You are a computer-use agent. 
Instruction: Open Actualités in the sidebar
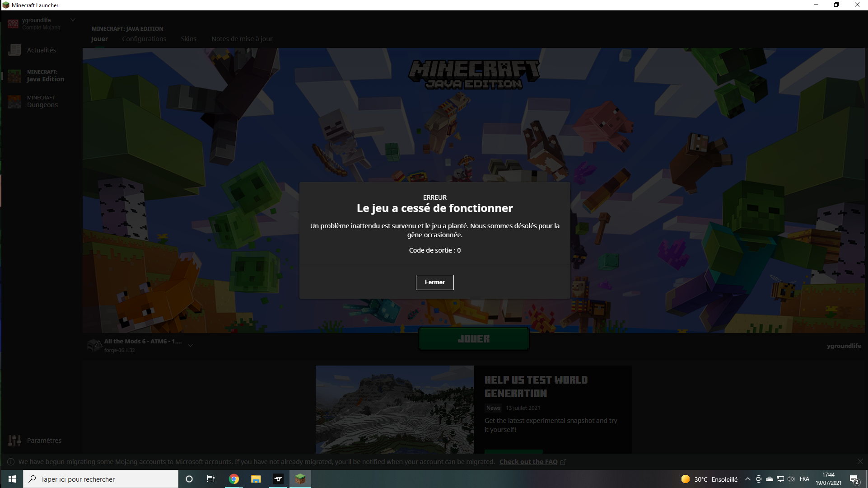point(42,50)
